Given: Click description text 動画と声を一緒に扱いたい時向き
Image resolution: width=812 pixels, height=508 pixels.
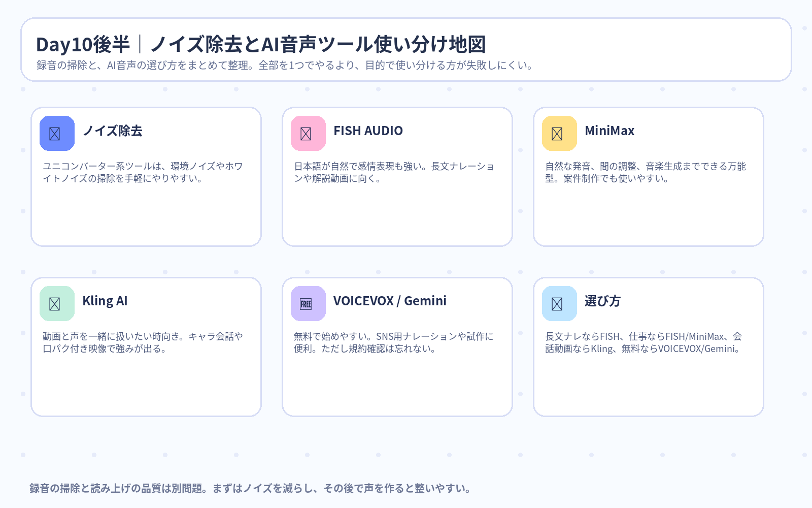Looking at the screenshot, I should tap(143, 342).
